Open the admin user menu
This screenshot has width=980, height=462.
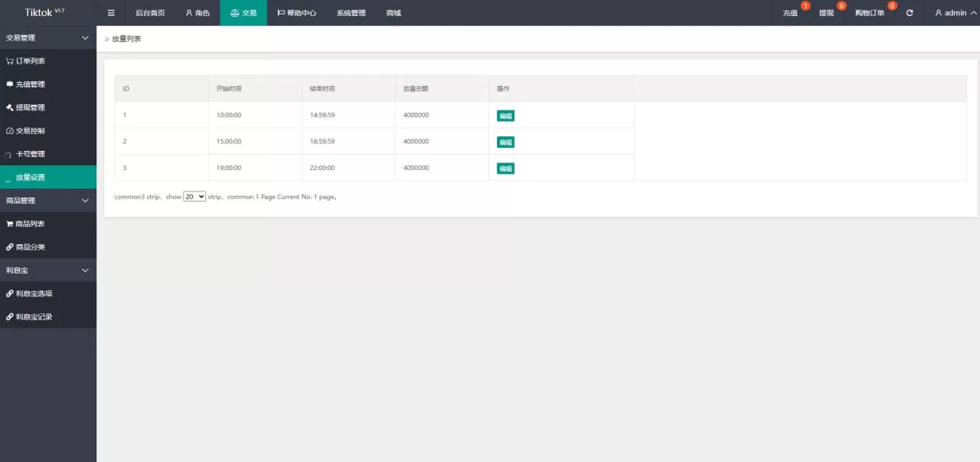(x=955, y=13)
